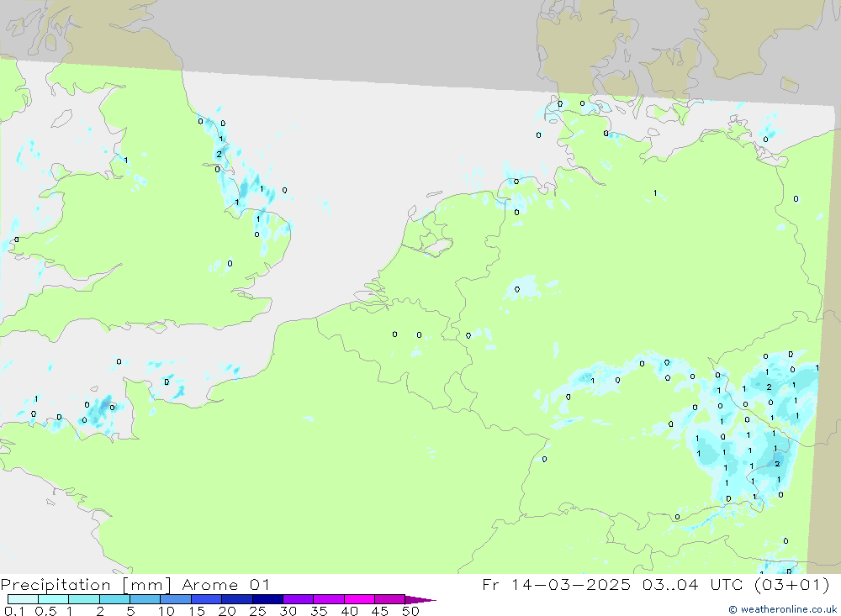Screen dimensions: 841x616
Task: Click the '0.5' legend scale label
Action: pos(45,611)
